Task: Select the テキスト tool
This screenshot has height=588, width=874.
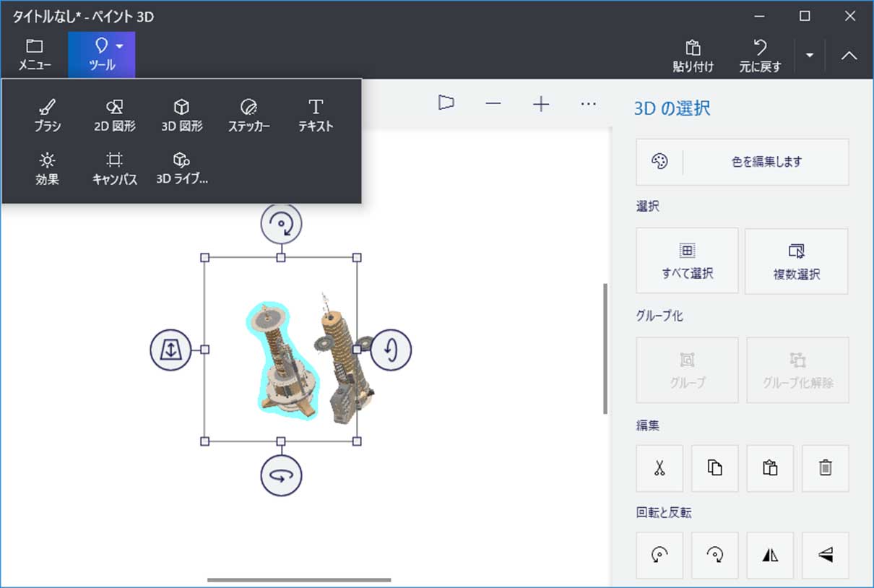Action: (316, 116)
